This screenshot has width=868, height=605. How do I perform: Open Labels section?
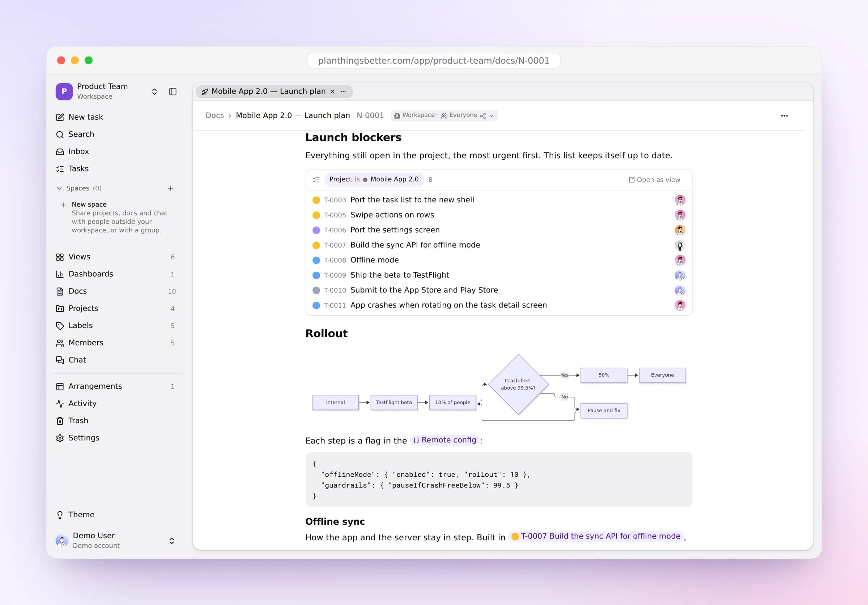point(117,326)
